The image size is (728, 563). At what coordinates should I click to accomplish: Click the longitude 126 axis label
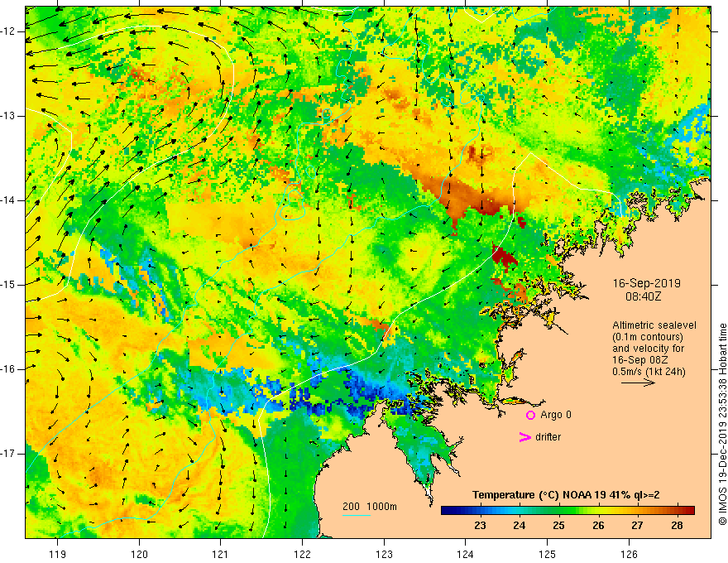coord(629,554)
